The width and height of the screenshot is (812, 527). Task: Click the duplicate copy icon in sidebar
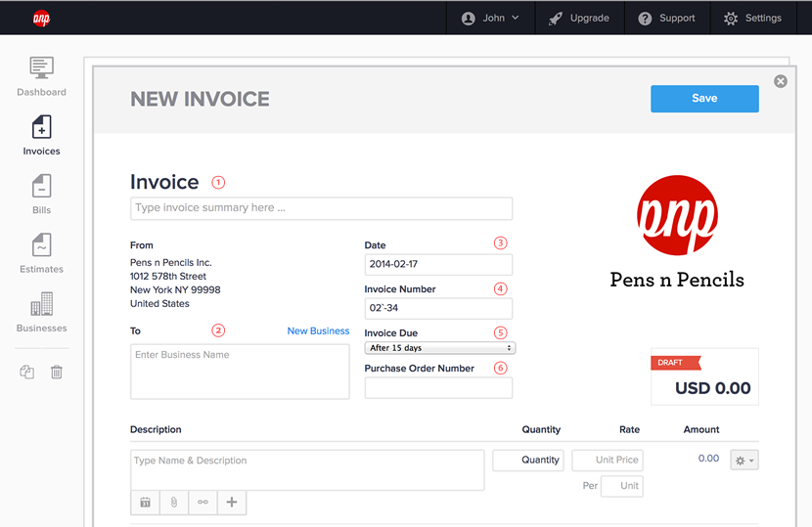click(27, 372)
